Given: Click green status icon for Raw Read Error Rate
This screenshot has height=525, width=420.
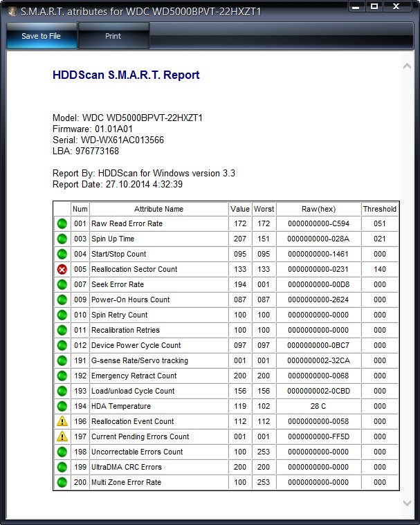Looking at the screenshot, I should [x=62, y=223].
